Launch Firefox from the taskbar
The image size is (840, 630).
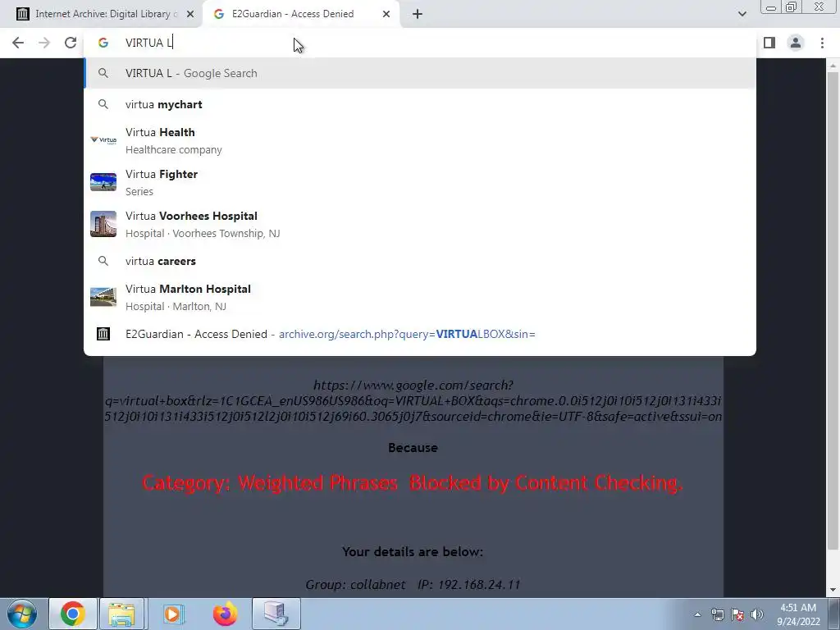[x=225, y=614]
